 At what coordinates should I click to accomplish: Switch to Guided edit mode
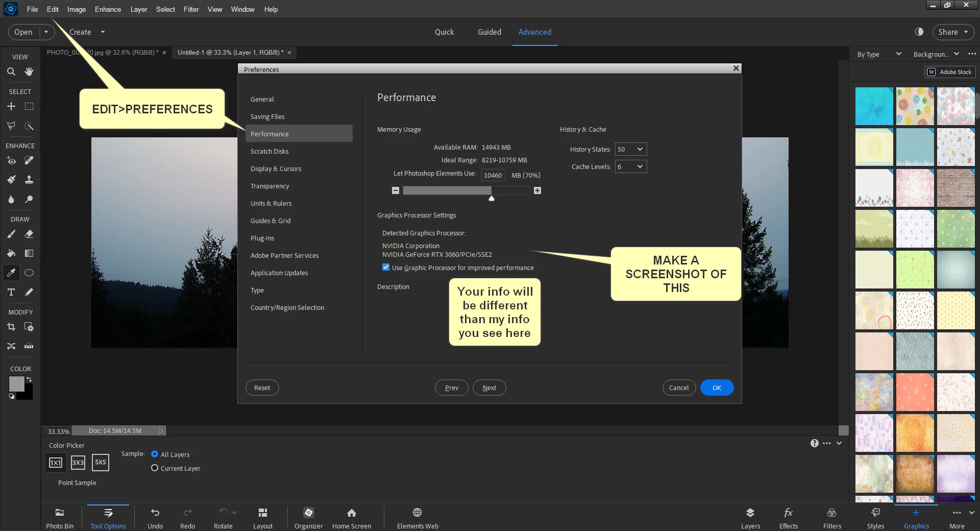coord(489,32)
